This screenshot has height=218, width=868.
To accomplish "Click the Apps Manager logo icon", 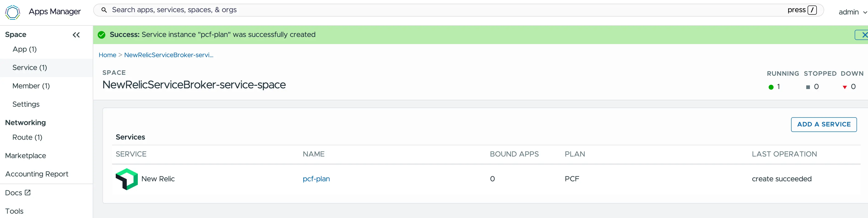I will (12, 12).
